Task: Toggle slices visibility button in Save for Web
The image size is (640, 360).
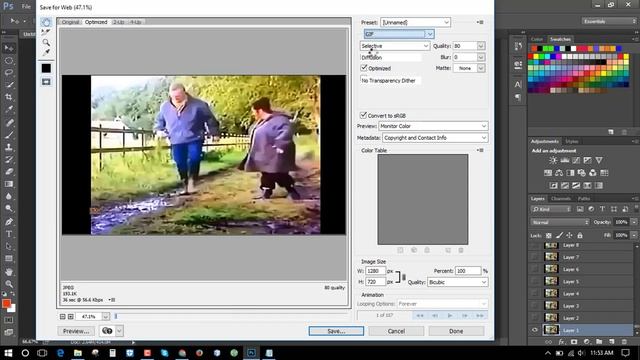Action: pos(46,82)
